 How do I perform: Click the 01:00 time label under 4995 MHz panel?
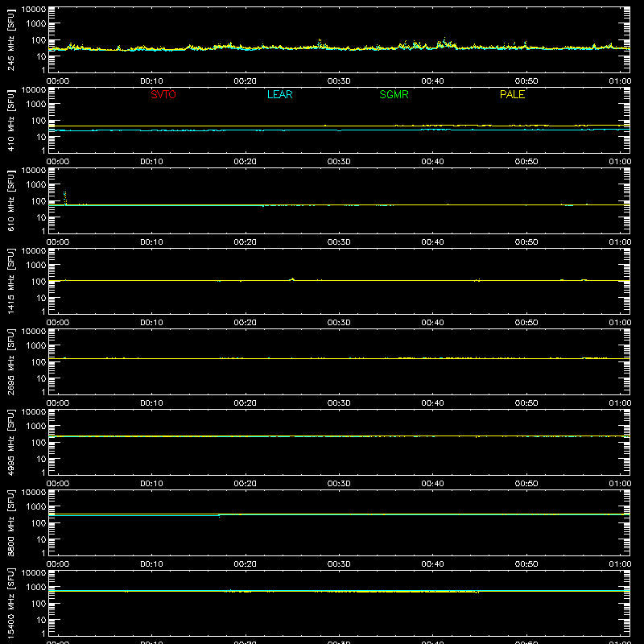click(620, 484)
